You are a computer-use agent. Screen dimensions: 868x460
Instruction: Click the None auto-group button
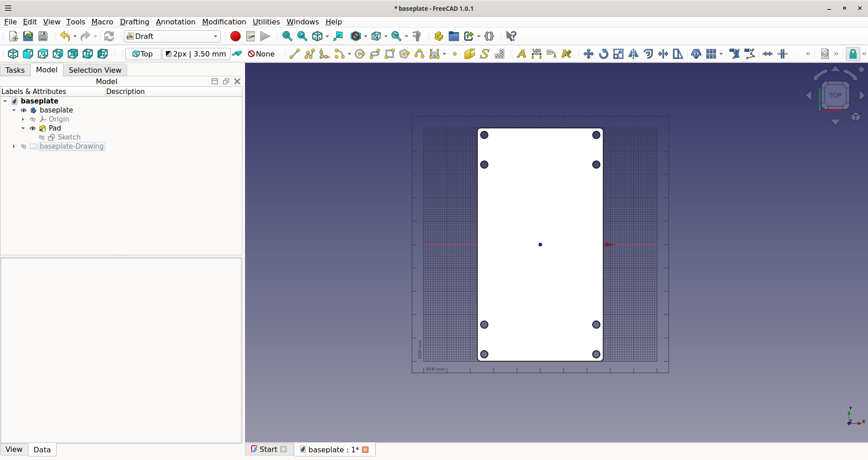[261, 54]
